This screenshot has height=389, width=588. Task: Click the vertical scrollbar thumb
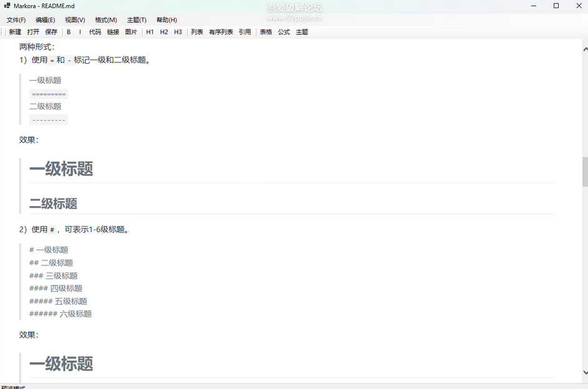tap(585, 172)
